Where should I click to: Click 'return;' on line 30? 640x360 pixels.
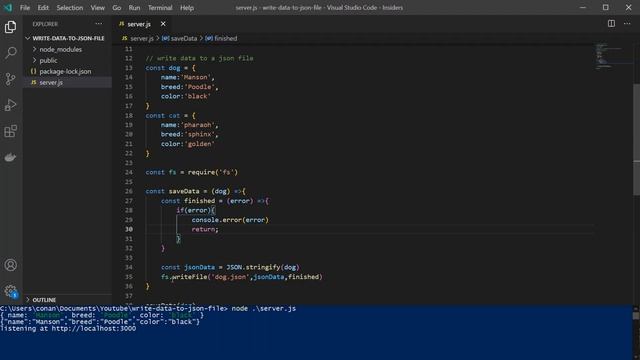[x=205, y=229]
